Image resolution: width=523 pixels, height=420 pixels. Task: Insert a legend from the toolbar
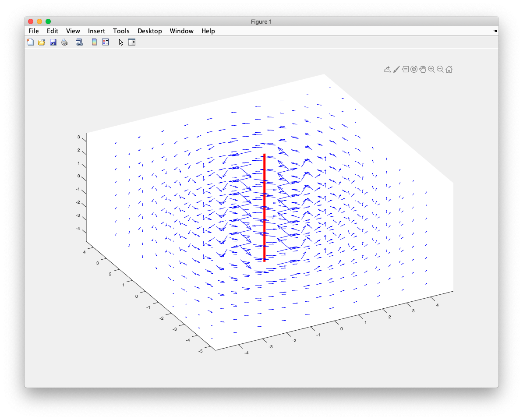click(106, 42)
